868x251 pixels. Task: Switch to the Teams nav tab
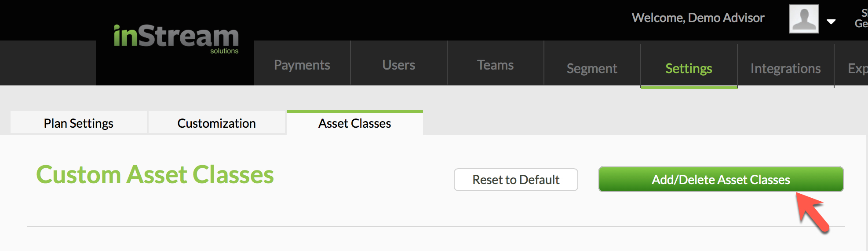[x=496, y=65]
